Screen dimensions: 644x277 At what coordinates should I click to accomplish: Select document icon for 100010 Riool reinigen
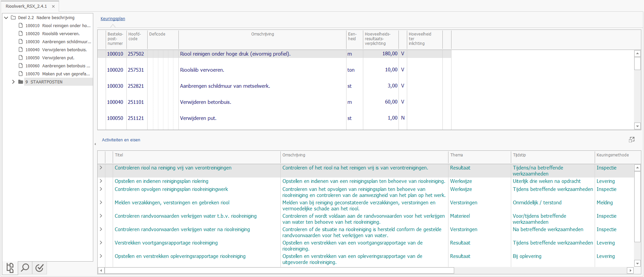[21, 25]
